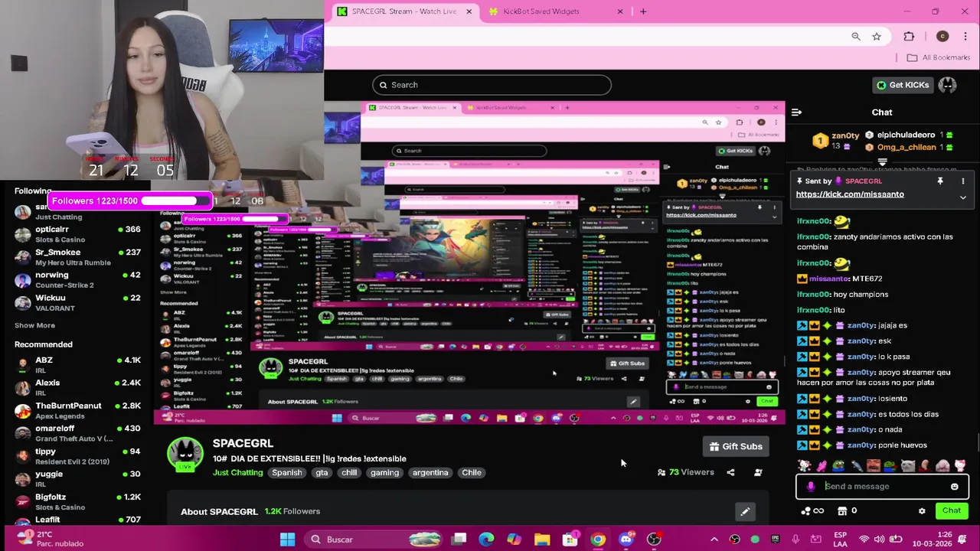Viewport: 980px width, 551px height.
Task: Open the emoji picker in message box
Action: click(x=954, y=487)
